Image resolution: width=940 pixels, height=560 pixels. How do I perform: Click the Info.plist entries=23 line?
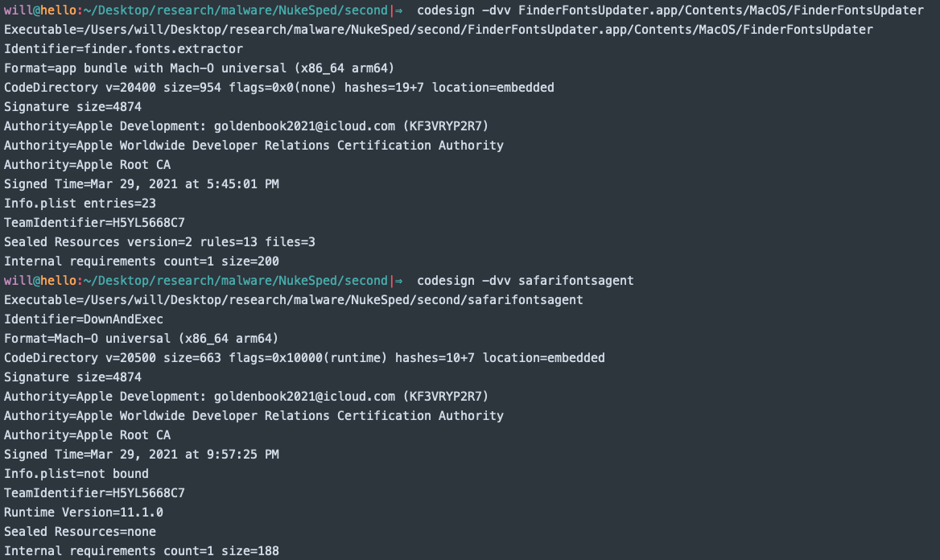click(x=80, y=204)
